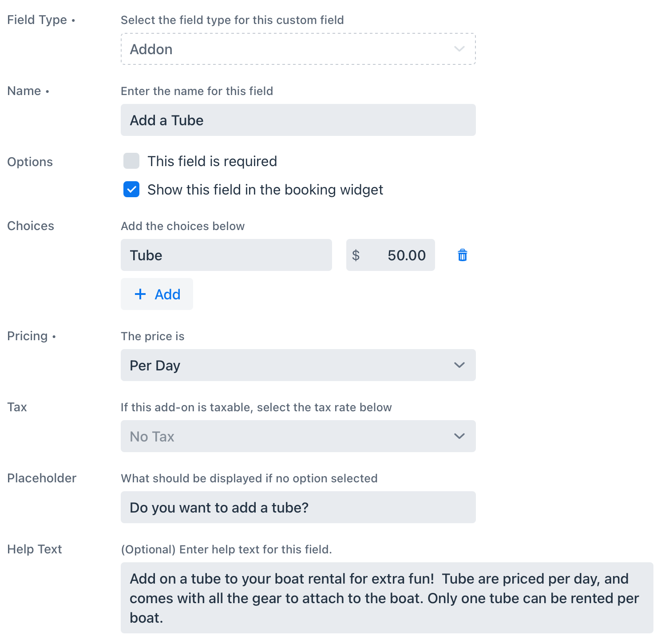Click the 'This field is required' label
The width and height of the screenshot is (665, 644).
212,161
